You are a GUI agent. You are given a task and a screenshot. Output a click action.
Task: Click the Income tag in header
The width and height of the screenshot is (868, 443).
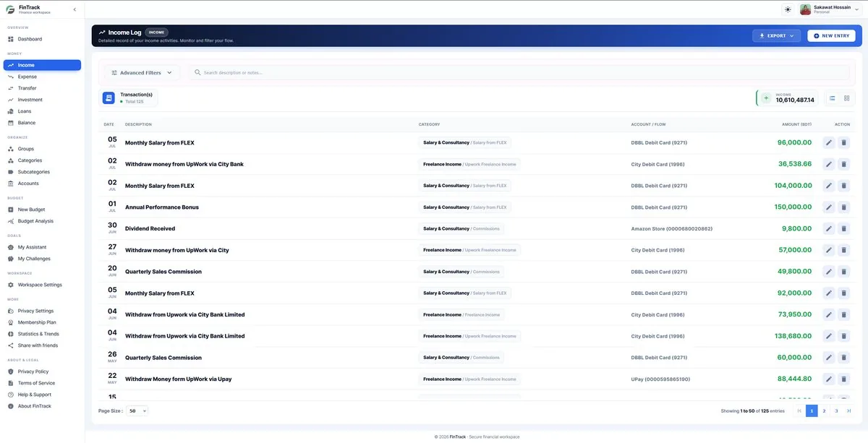pos(156,33)
